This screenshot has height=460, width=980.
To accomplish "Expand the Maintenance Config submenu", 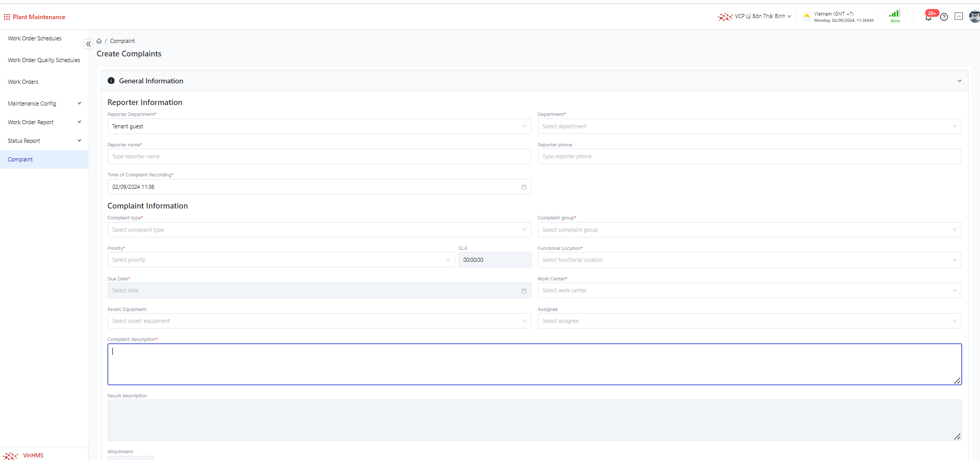I will pos(79,103).
